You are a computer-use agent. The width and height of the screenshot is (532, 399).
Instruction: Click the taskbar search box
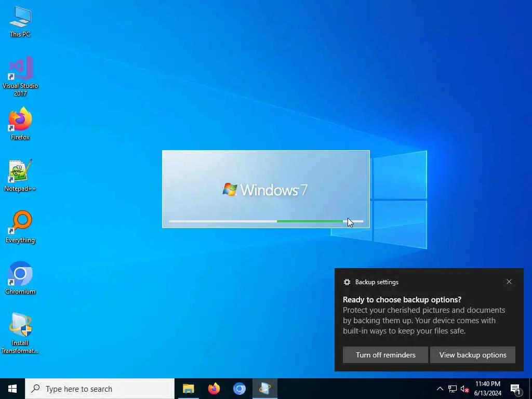(x=100, y=389)
